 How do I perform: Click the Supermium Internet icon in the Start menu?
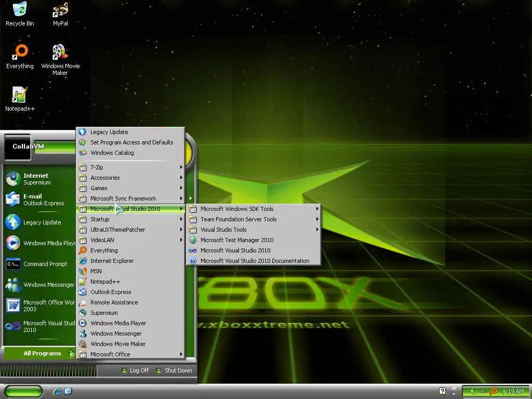point(13,179)
